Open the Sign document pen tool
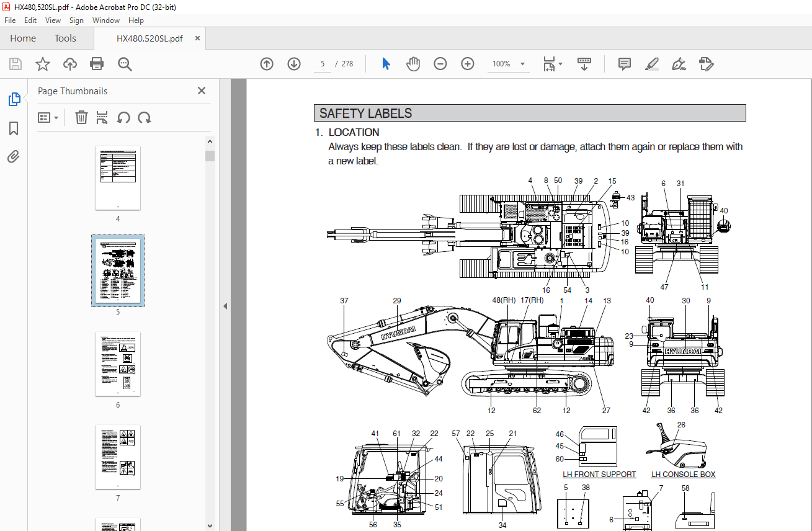The width and height of the screenshot is (812, 531). coord(679,64)
